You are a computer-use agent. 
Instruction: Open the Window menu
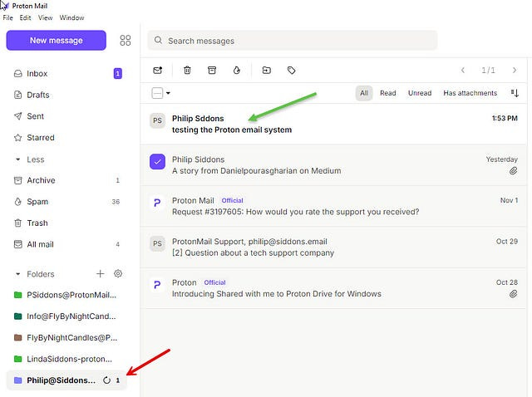tap(71, 17)
